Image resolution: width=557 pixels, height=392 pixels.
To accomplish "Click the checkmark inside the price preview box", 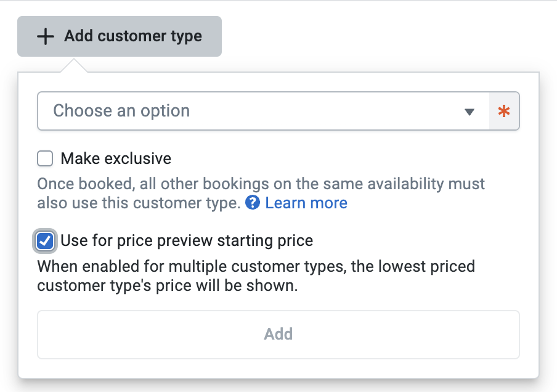I will click(45, 240).
